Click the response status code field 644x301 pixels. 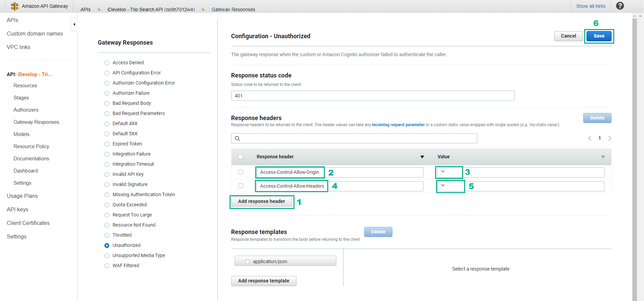click(x=373, y=96)
